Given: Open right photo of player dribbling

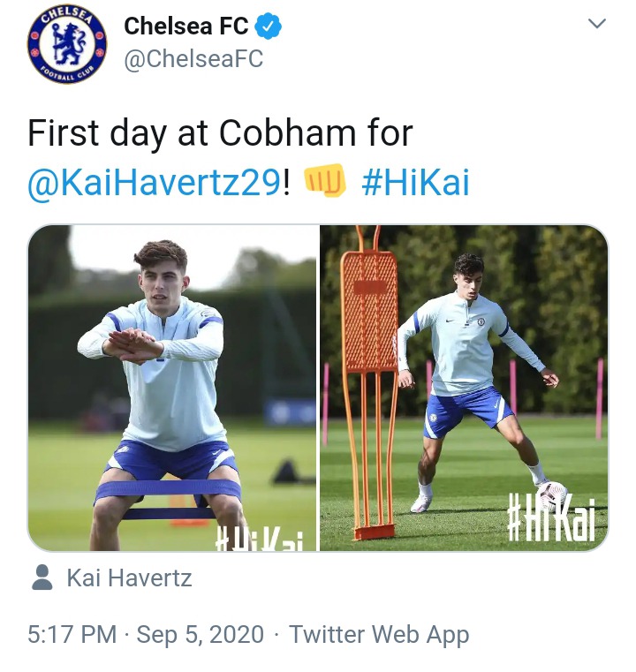Looking at the screenshot, I should tap(464, 389).
